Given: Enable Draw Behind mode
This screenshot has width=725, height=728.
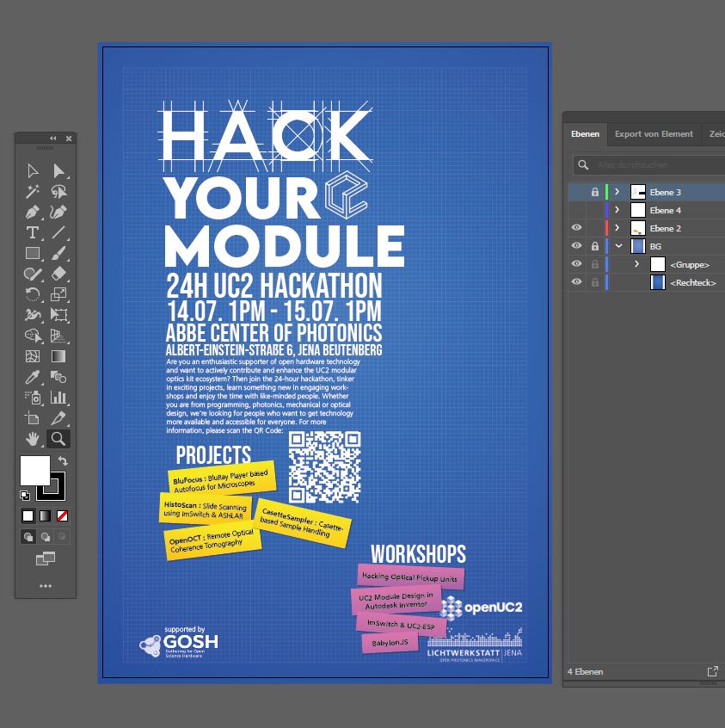Looking at the screenshot, I should [x=46, y=537].
